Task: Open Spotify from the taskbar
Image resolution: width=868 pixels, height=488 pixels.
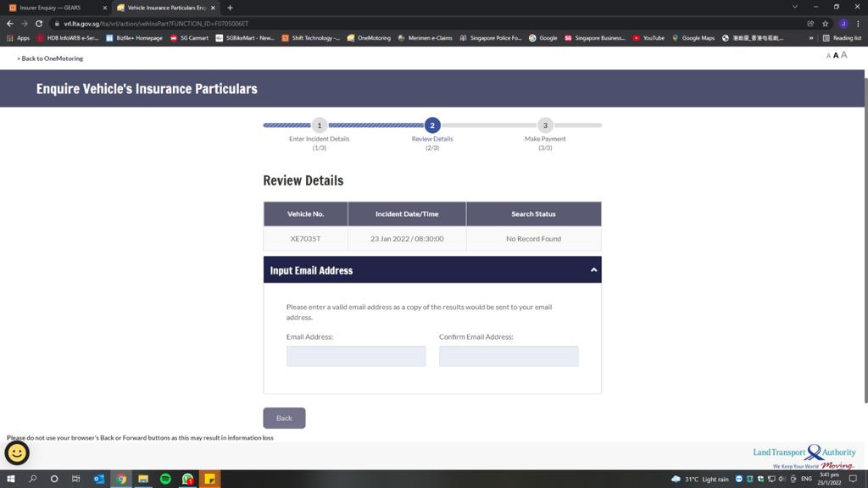Action: point(165,479)
